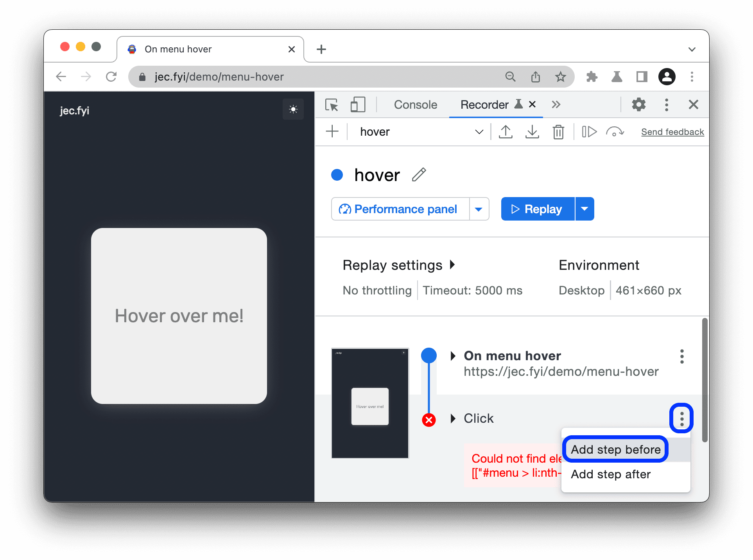Click the delete recording trash icon
The height and width of the screenshot is (560, 753).
(558, 132)
